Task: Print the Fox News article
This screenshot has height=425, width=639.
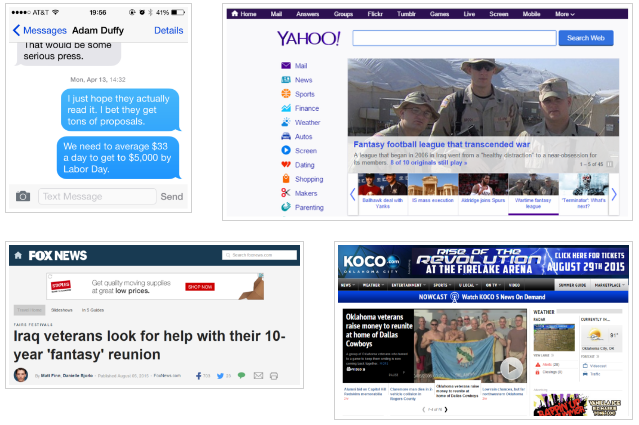Action: point(274,376)
